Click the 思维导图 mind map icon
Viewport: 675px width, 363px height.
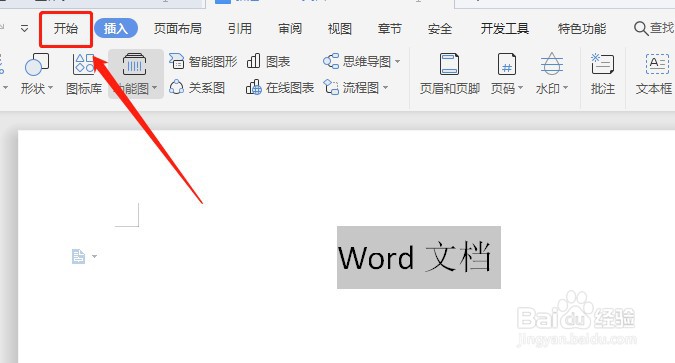coord(331,62)
